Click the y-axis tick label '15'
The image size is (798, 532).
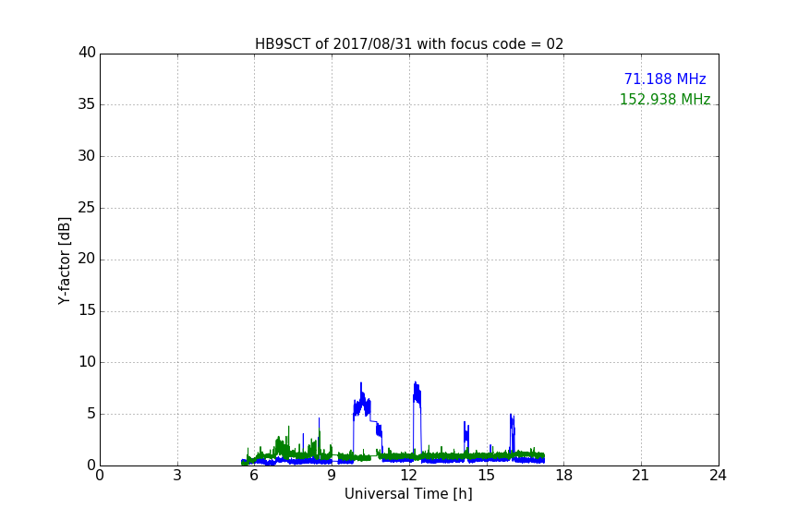(87, 310)
